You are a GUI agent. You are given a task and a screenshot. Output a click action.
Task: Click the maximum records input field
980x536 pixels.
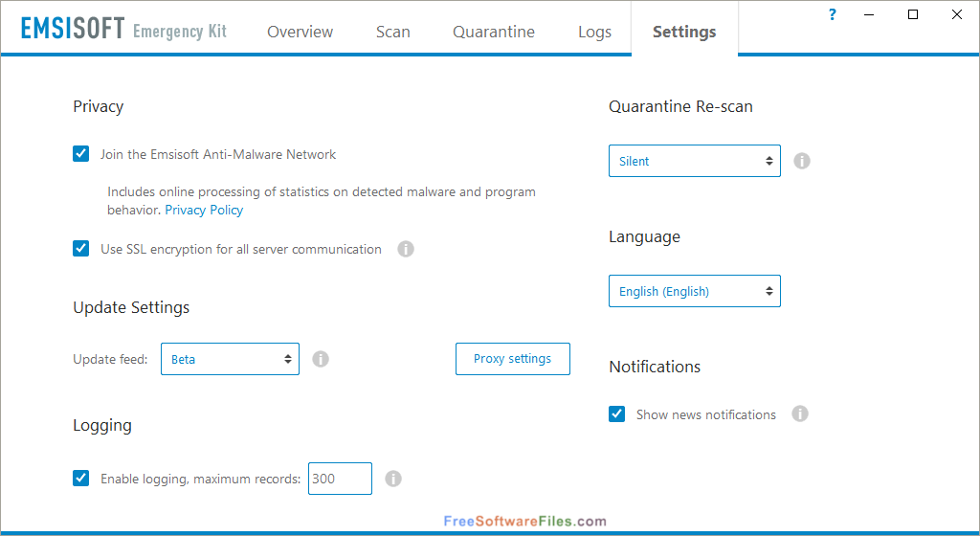[x=340, y=479]
